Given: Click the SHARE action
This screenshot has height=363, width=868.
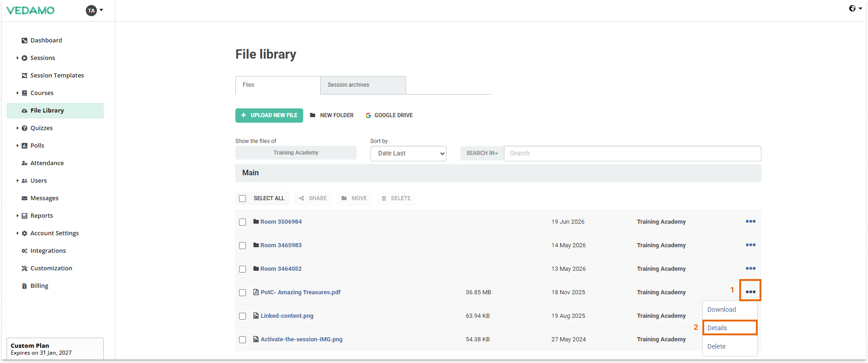Looking at the screenshot, I should click(313, 198).
